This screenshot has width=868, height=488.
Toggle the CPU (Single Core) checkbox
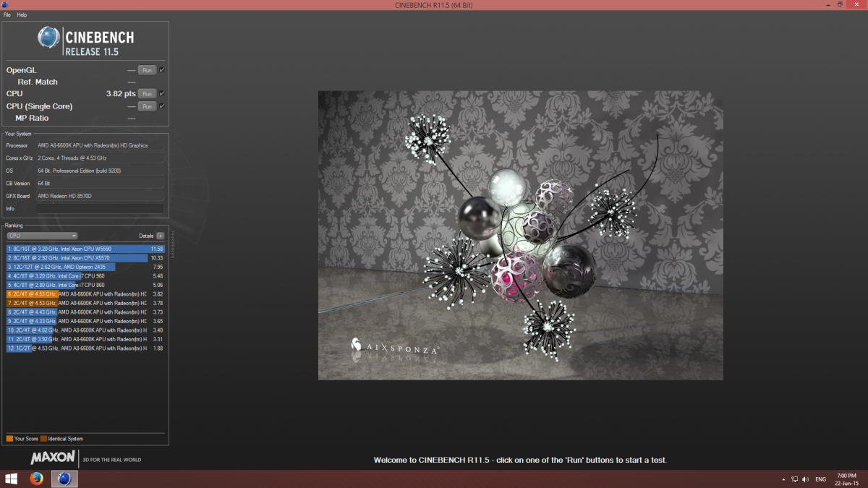tap(162, 106)
